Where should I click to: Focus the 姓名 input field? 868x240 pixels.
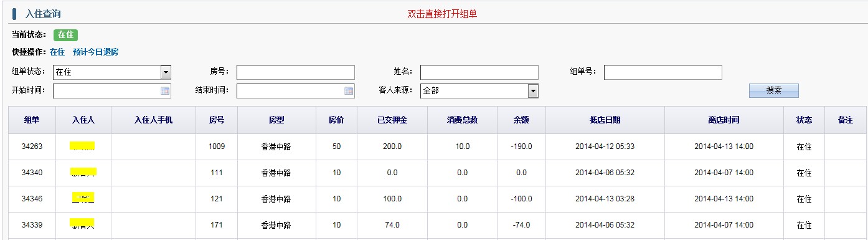(479, 72)
